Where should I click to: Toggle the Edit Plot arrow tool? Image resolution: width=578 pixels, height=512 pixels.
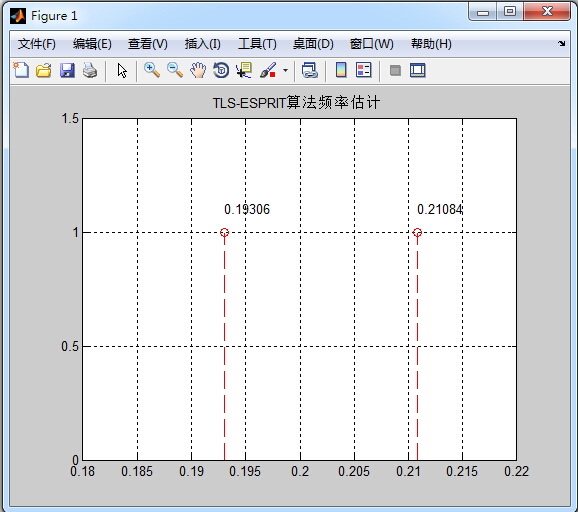coord(122,70)
